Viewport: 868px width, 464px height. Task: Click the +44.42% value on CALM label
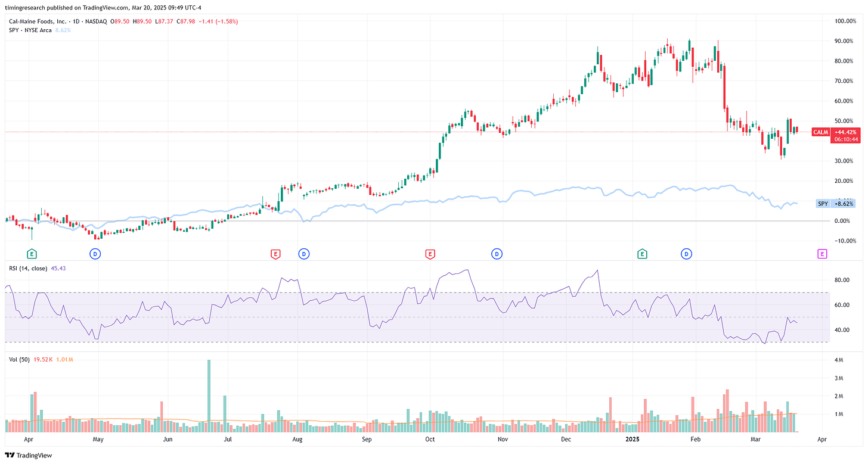coord(846,132)
